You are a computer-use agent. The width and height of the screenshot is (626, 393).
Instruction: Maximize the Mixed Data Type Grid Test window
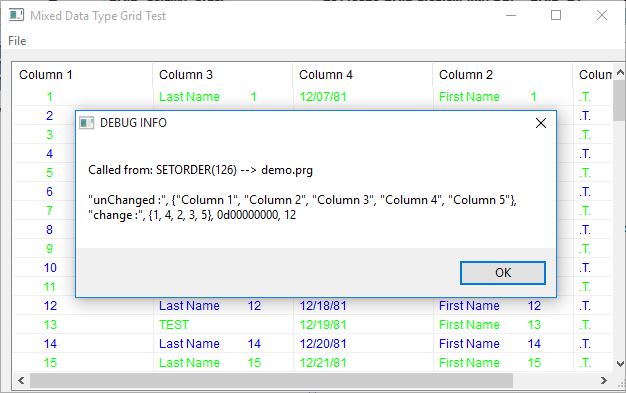pos(556,16)
